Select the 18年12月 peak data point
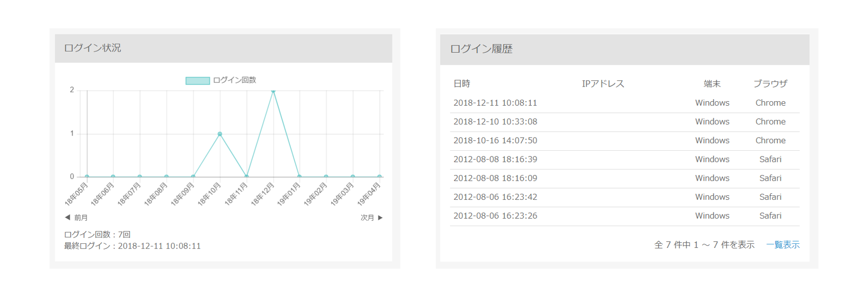Image resolution: width=868 pixels, height=297 pixels. point(273,91)
